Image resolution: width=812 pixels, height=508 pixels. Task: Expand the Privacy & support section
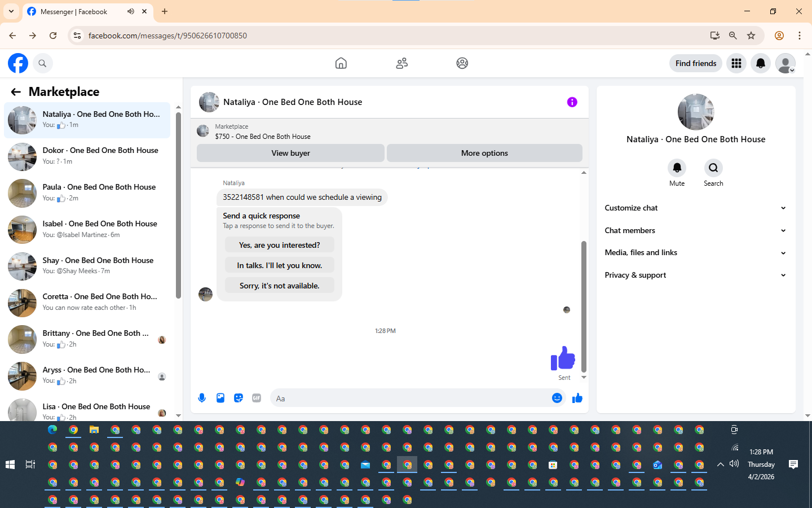695,275
